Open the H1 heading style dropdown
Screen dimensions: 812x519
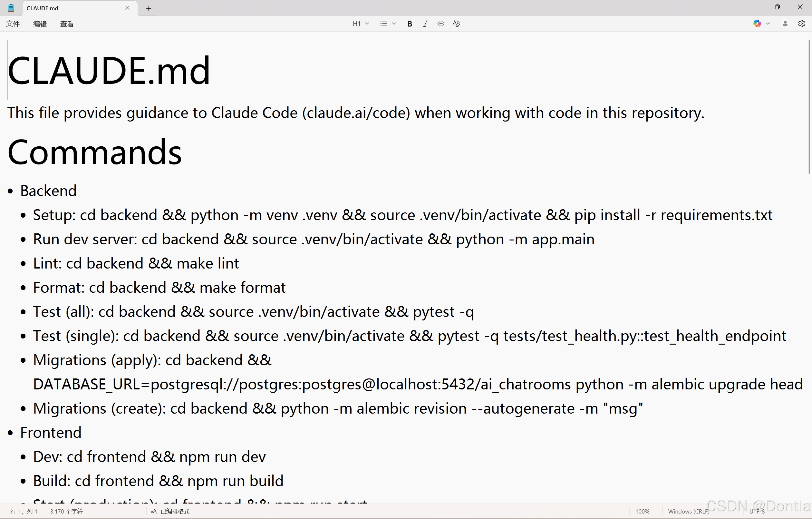(x=361, y=24)
